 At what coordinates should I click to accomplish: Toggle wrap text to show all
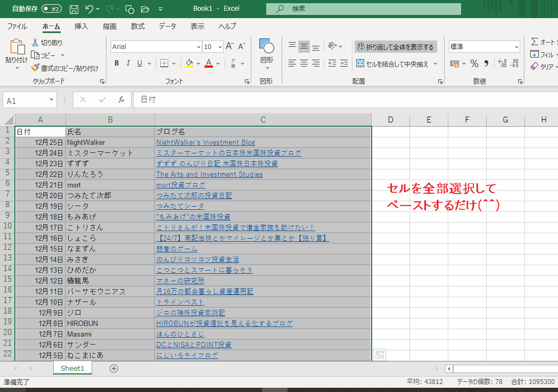[396, 47]
